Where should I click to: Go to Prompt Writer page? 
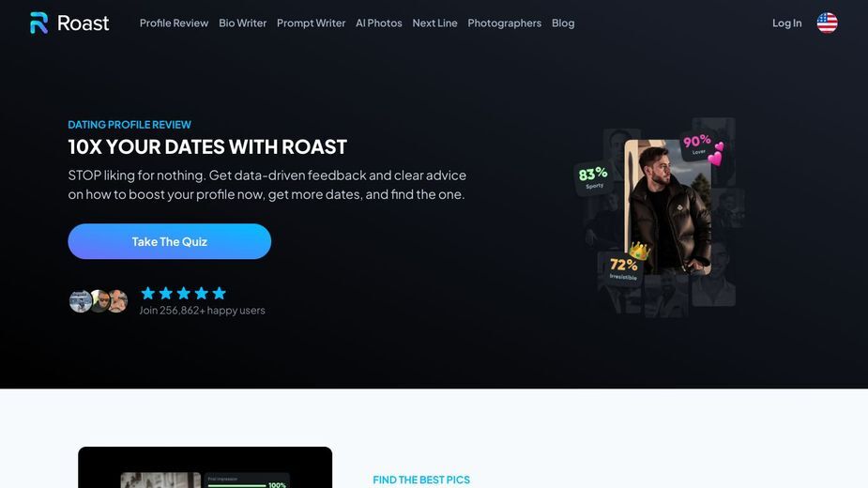coord(312,23)
